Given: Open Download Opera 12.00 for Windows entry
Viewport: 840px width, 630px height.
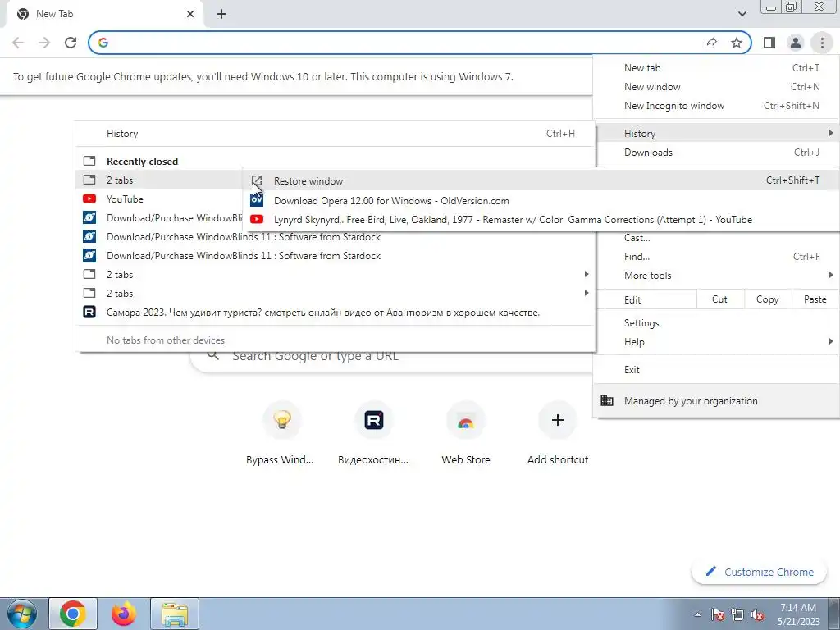Looking at the screenshot, I should (541, 201).
